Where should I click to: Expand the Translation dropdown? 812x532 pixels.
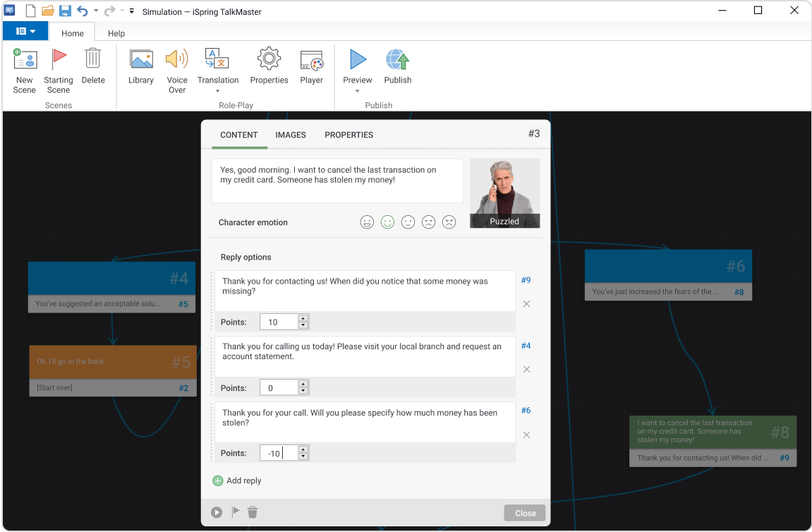tap(218, 92)
